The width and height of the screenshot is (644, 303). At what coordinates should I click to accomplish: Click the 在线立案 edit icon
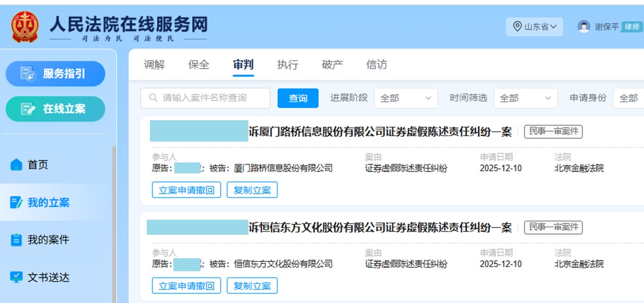(x=28, y=109)
